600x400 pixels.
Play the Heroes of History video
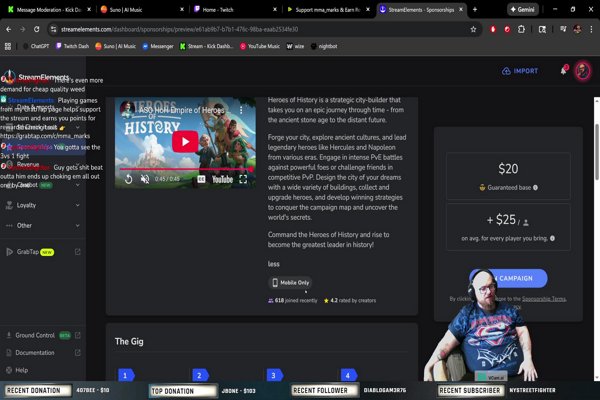(185, 142)
